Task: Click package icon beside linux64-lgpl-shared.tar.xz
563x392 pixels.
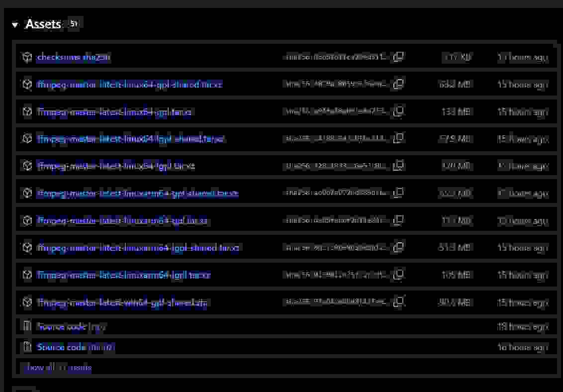Action: coord(27,139)
